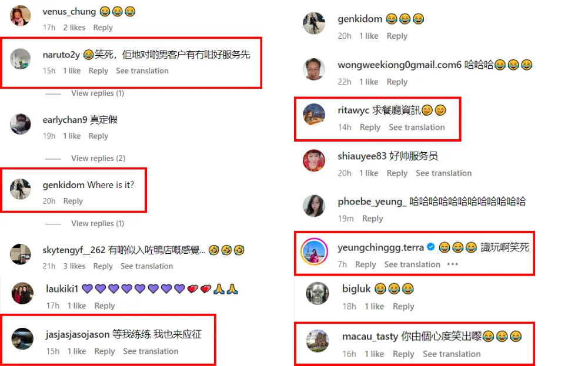Expand View replies (1) under genkidom's question

coord(98,223)
